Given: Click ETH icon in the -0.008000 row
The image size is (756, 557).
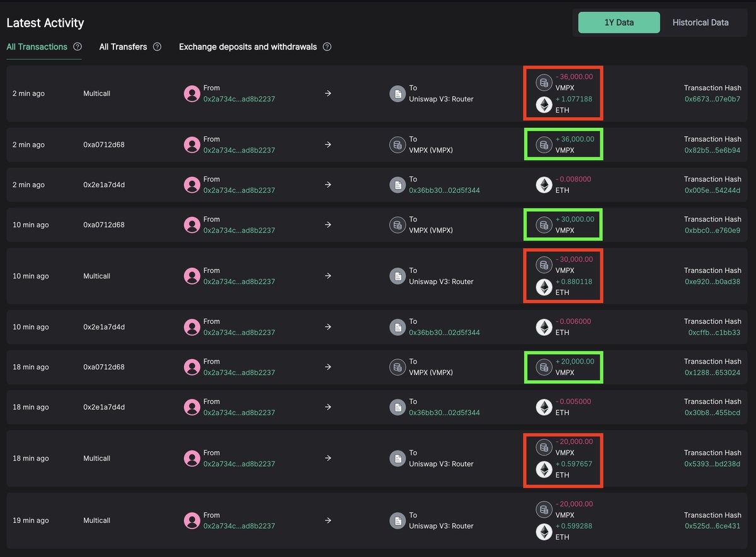Looking at the screenshot, I should [x=544, y=185].
